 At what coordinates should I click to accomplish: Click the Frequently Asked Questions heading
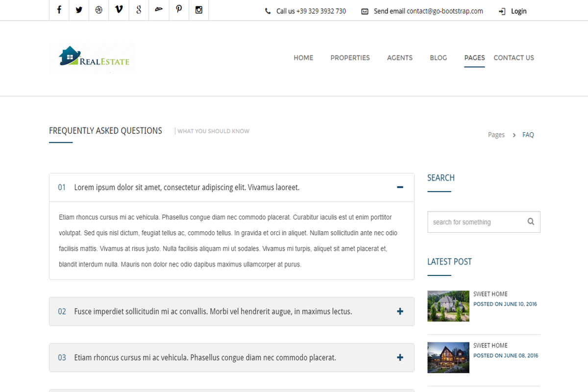pos(105,131)
